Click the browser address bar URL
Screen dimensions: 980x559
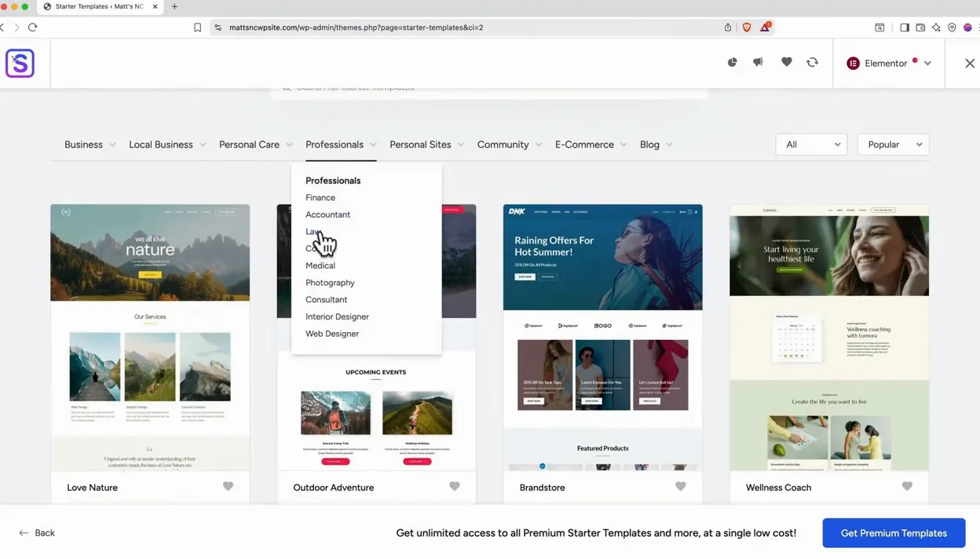pos(356,27)
